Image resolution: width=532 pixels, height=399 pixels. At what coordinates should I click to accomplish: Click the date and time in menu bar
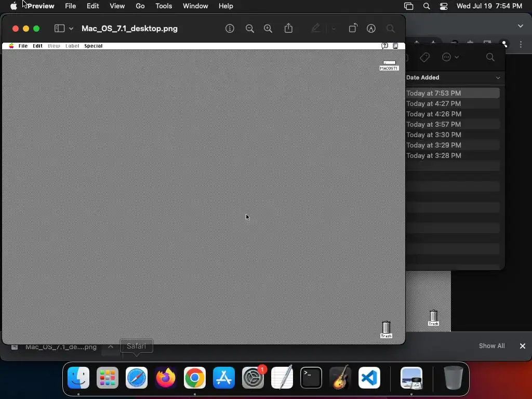click(489, 6)
